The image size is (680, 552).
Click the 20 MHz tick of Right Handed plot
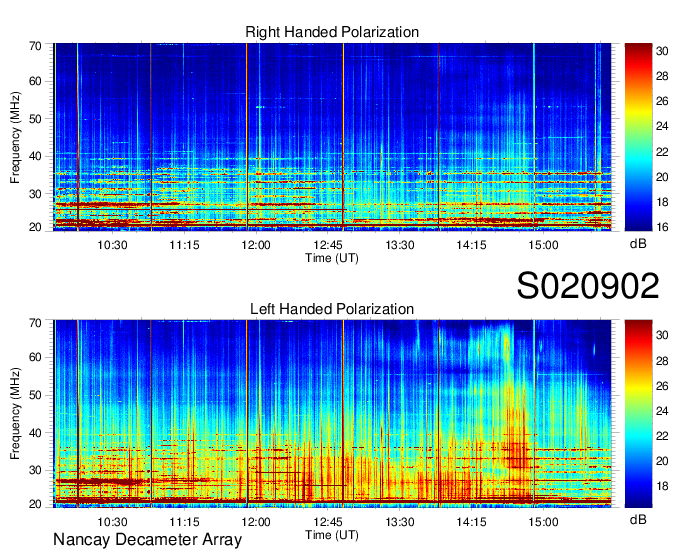35,227
